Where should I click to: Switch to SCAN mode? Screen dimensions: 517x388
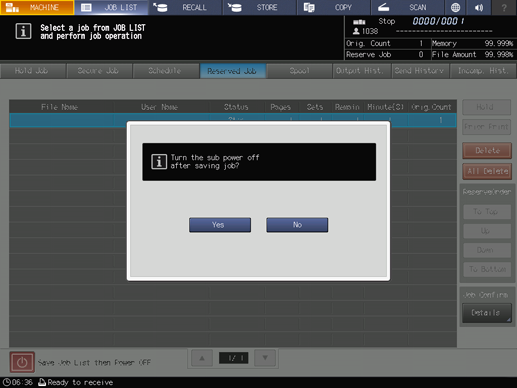click(x=408, y=7)
